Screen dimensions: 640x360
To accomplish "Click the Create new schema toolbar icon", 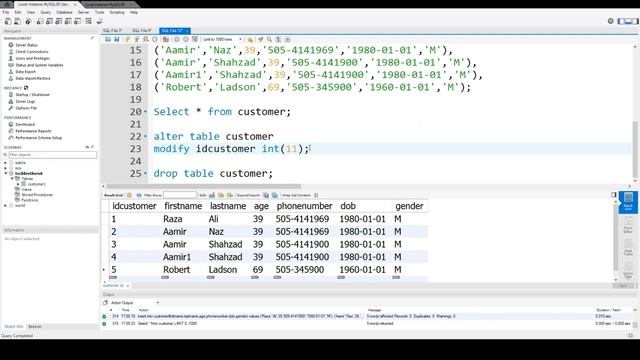I will point(40,21).
